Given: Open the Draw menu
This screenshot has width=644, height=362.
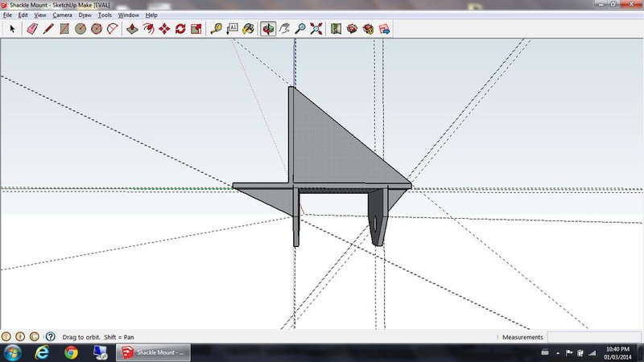Looking at the screenshot, I should point(85,15).
